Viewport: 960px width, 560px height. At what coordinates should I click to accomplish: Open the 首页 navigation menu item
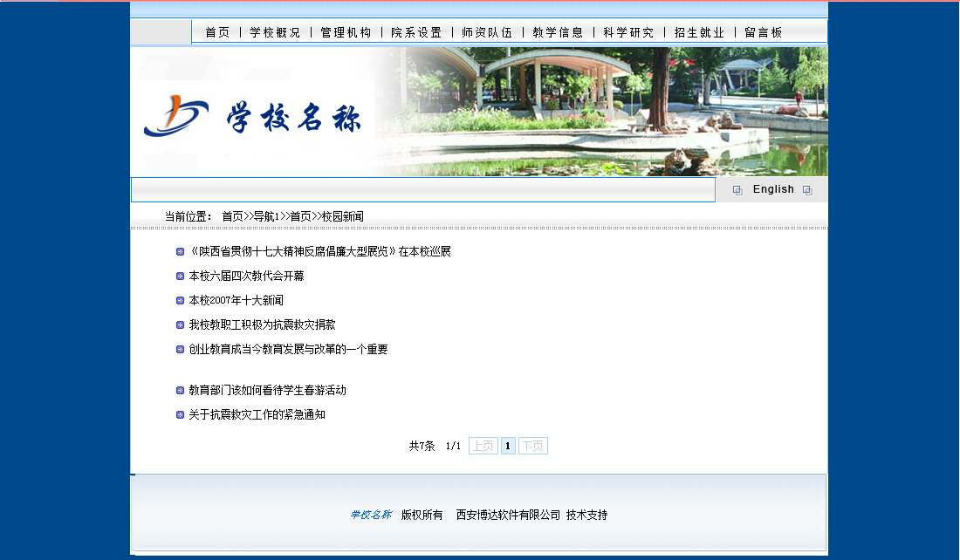click(217, 32)
